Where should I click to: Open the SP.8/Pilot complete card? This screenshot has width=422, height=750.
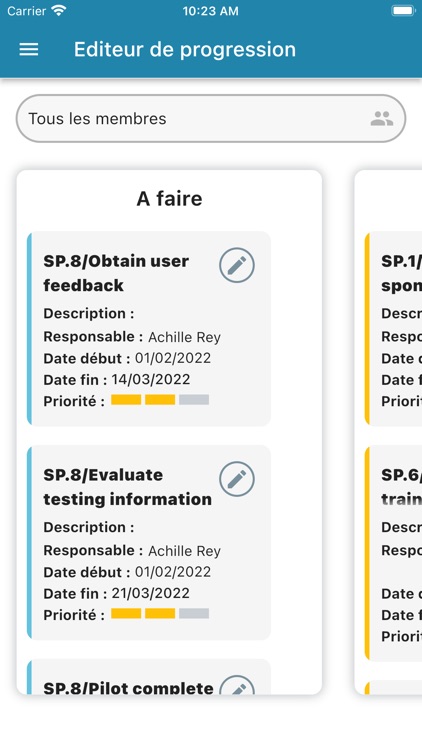[x=149, y=677]
